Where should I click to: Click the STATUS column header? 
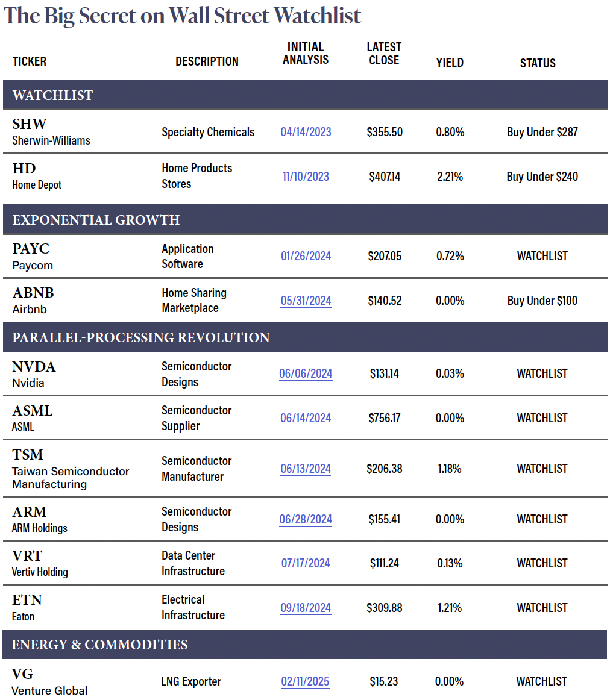538,63
